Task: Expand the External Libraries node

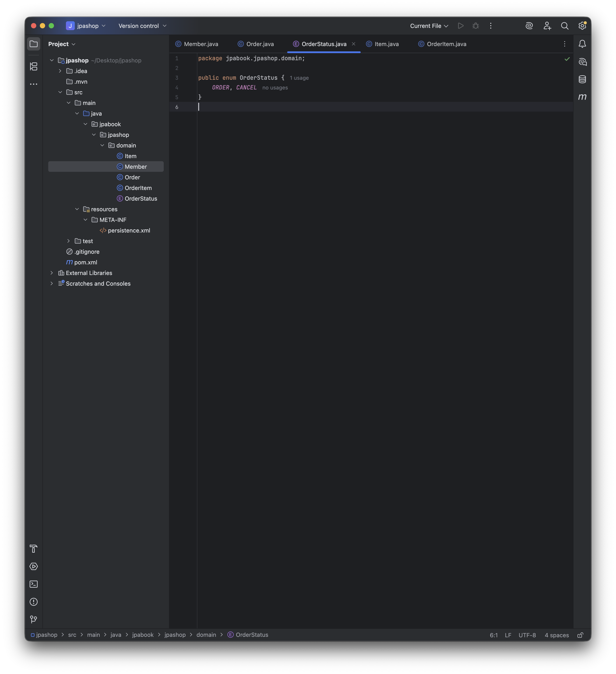Action: (x=52, y=273)
